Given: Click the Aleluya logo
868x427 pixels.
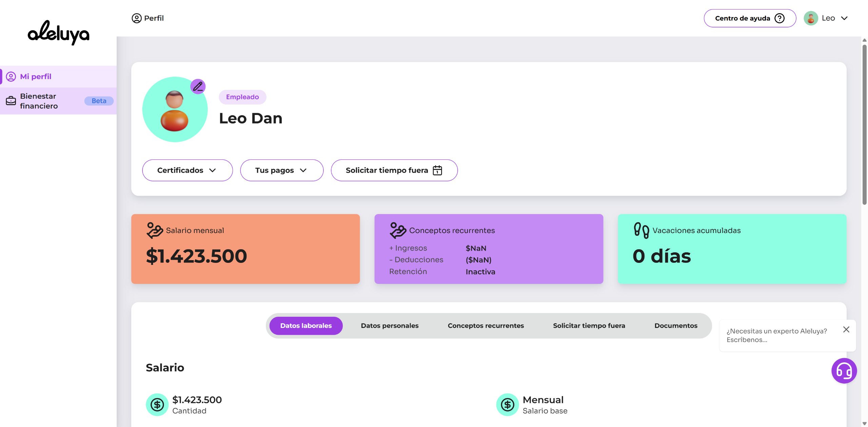Looking at the screenshot, I should [x=58, y=33].
